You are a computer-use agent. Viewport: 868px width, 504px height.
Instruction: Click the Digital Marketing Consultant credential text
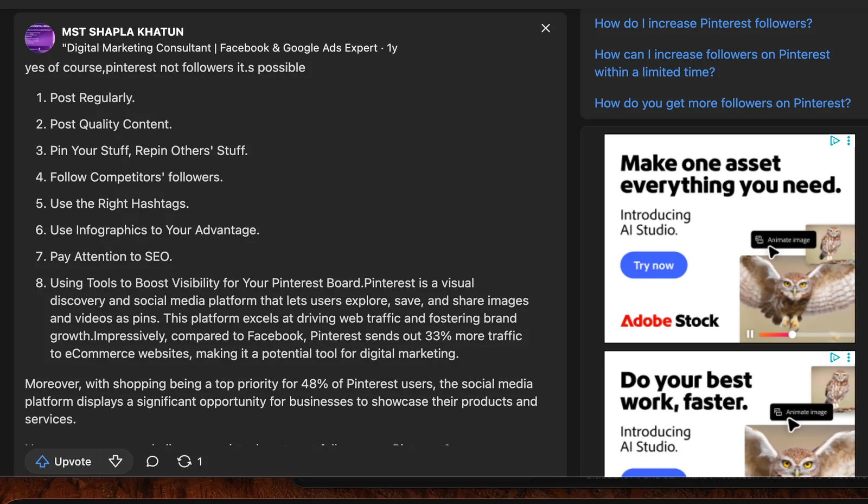tap(220, 48)
